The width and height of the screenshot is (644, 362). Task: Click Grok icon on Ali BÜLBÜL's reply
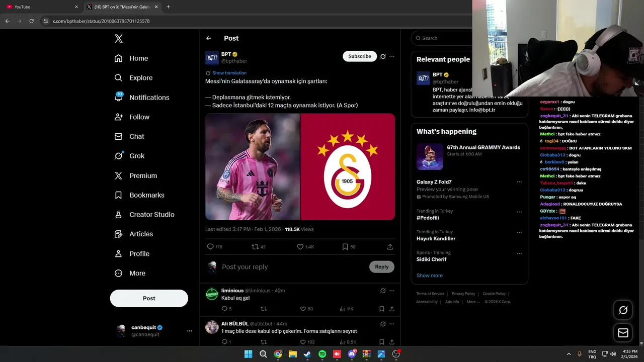[x=383, y=324]
